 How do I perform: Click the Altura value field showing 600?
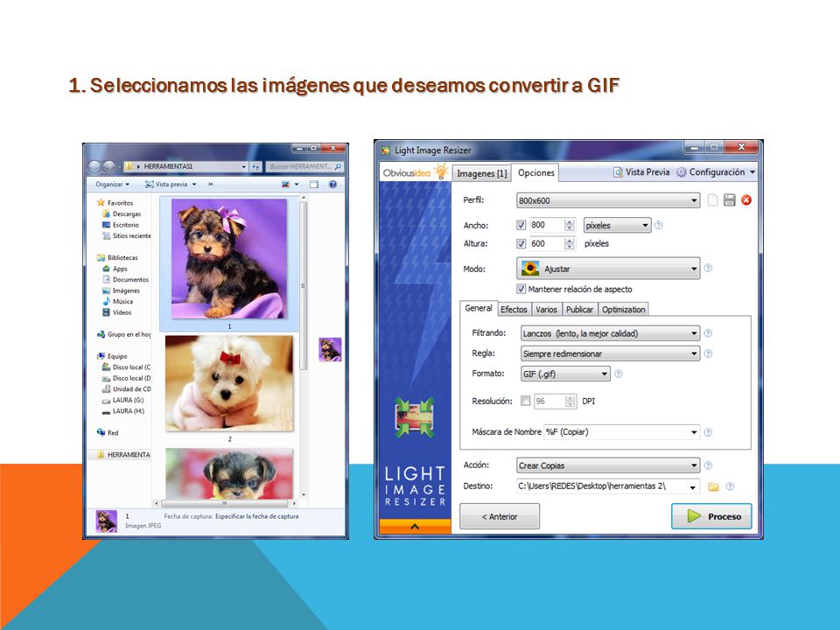click(x=546, y=244)
